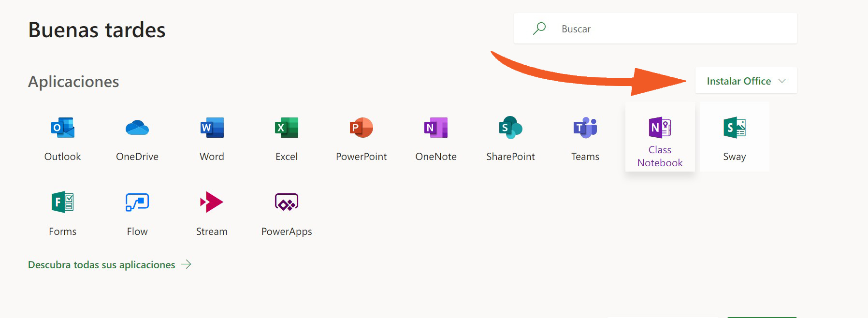Launch the PowerApps app icon
Image resolution: width=868 pixels, height=318 pixels.
287,202
